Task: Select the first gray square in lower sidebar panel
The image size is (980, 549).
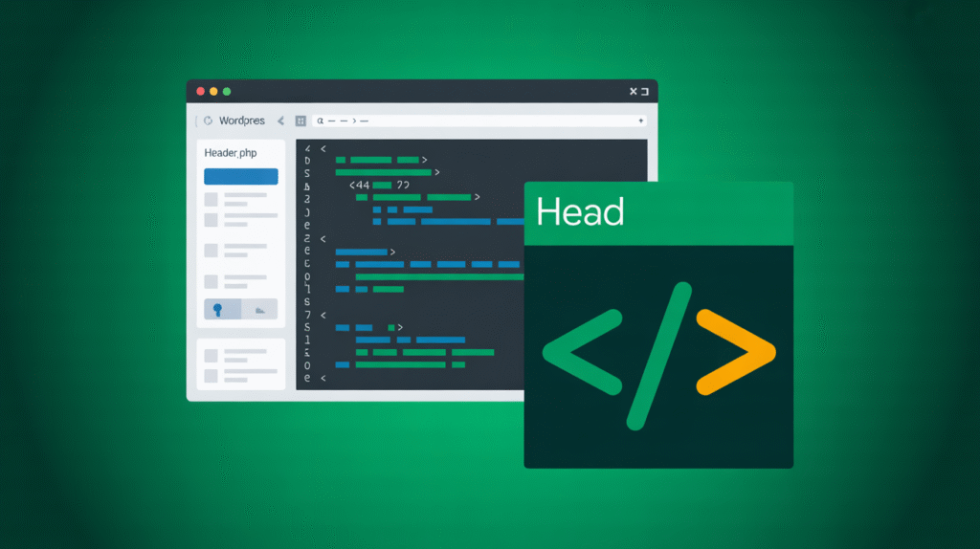Action: 211,355
